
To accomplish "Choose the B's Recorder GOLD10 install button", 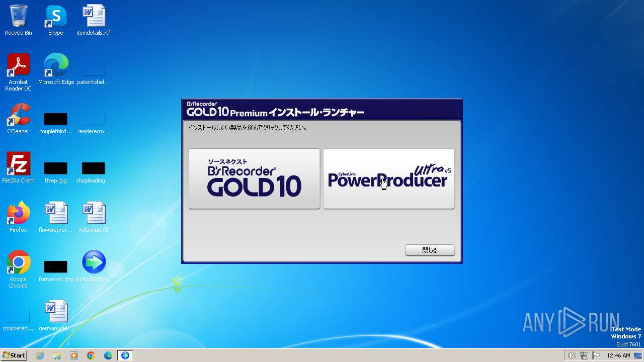I will tap(255, 179).
